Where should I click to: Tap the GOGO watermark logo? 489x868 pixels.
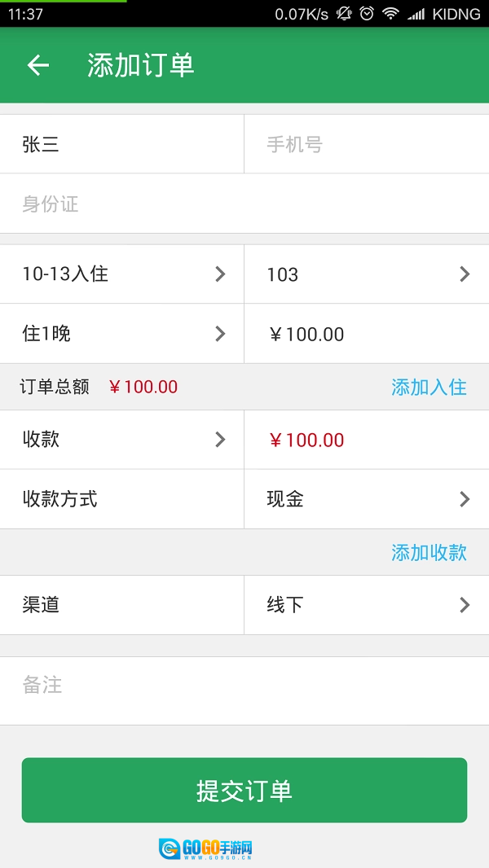206,849
